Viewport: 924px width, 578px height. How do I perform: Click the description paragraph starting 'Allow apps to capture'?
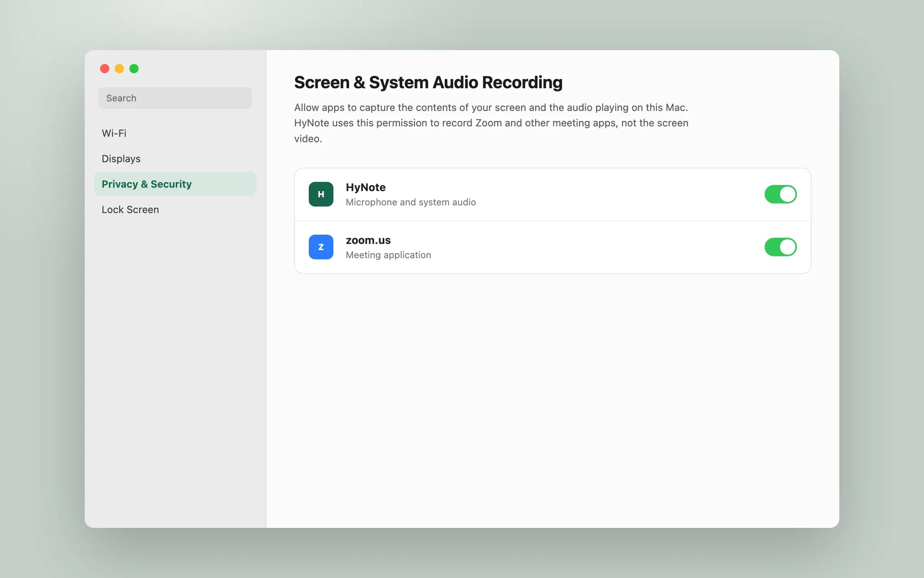click(x=491, y=123)
